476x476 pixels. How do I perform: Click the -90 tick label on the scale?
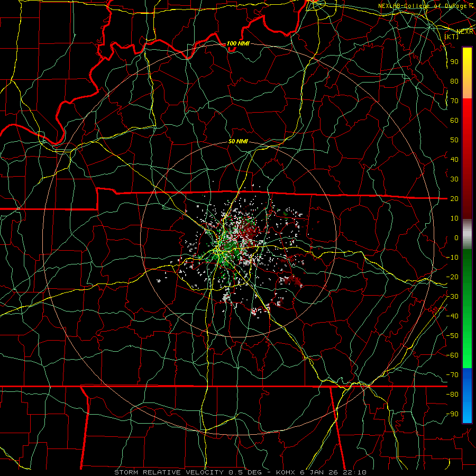[x=453, y=414]
